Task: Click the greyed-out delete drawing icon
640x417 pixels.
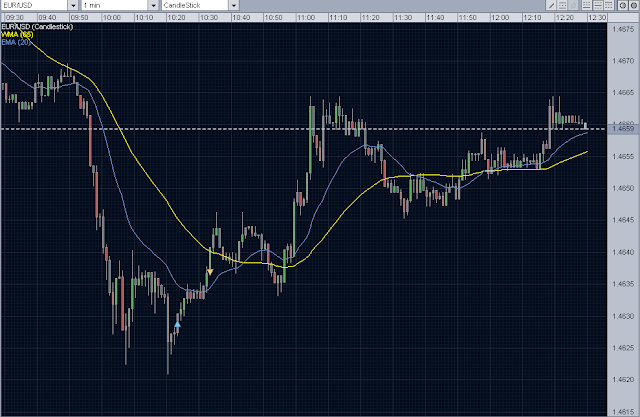Action: (573, 5)
